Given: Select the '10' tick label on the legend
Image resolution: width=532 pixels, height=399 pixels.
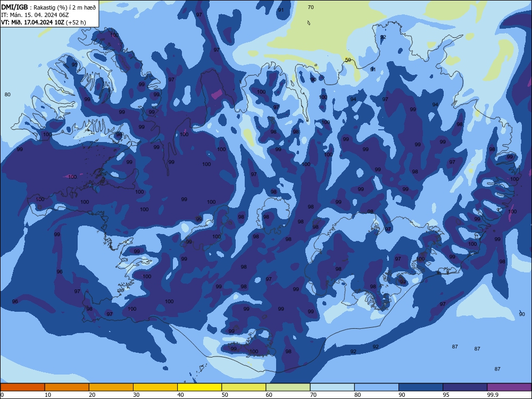Looking at the screenshot, I should [48, 395].
